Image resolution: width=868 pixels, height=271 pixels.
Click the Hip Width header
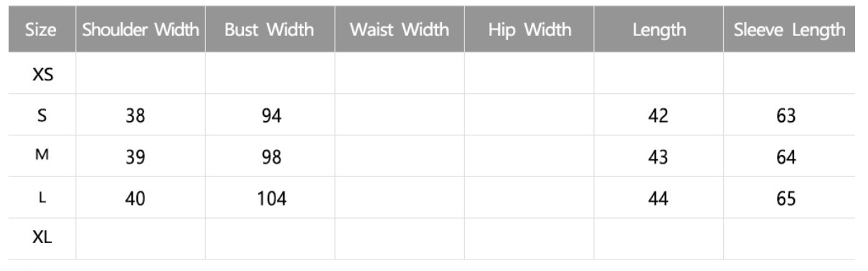(x=529, y=31)
